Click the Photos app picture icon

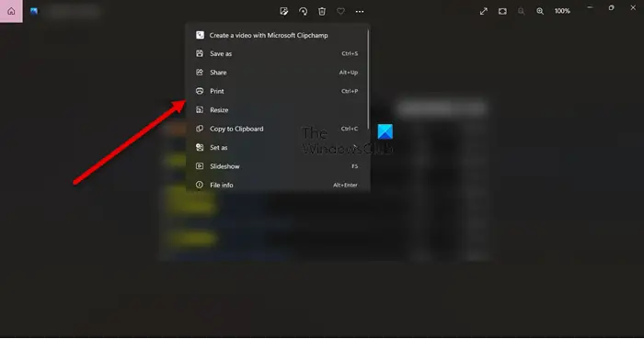34,11
